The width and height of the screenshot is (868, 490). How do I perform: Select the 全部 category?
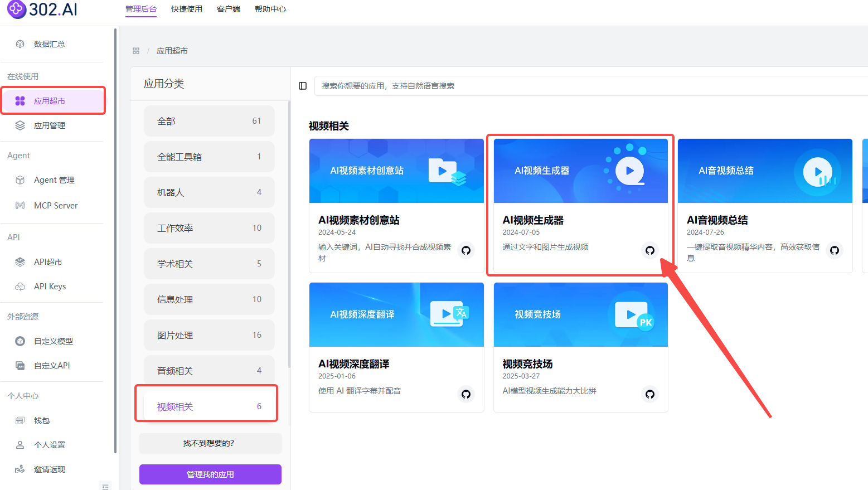[x=209, y=121]
